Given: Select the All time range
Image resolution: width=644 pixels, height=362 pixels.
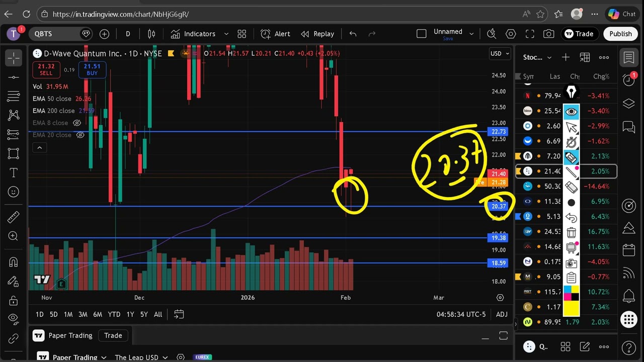Looking at the screenshot, I should click(158, 314).
